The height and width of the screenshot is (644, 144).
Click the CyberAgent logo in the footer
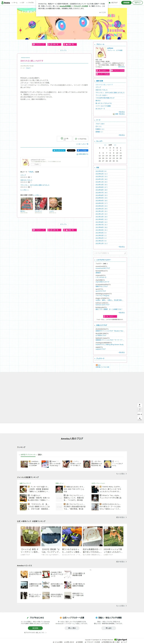click(x=121, y=640)
